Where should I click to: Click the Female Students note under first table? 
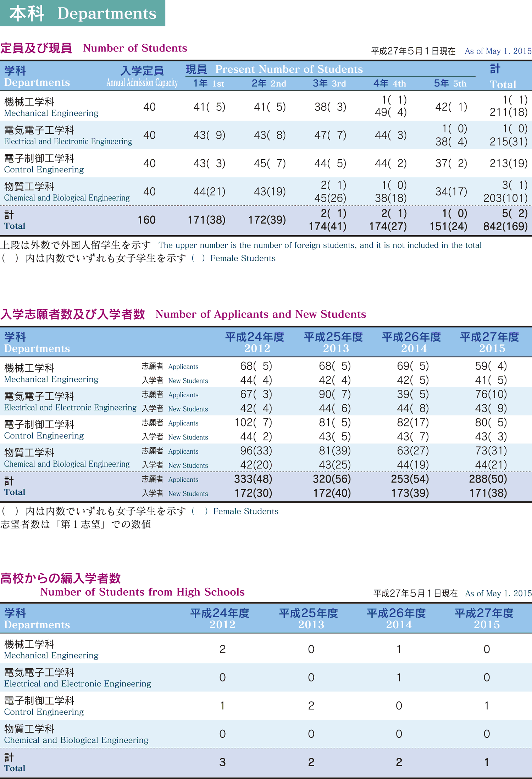[138, 258]
